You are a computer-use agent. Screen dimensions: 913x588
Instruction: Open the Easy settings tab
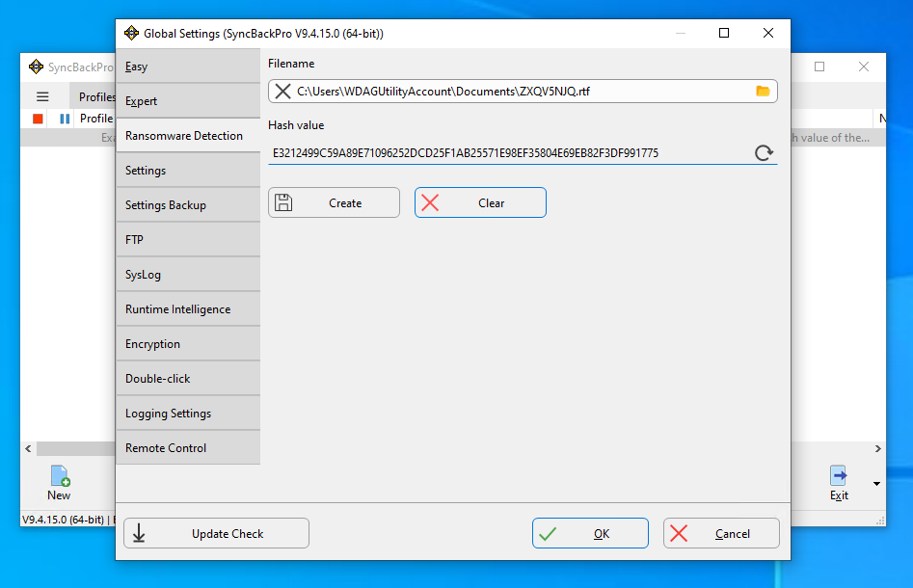click(x=188, y=67)
